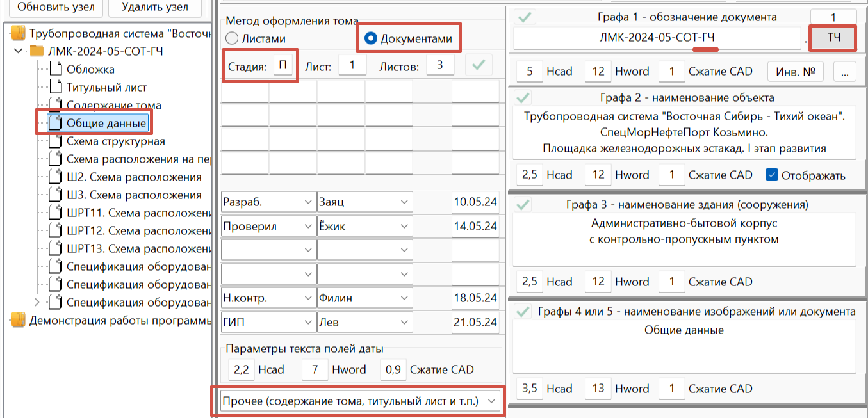Uncheck the Отображать checkbox
868x418 pixels.
771,175
